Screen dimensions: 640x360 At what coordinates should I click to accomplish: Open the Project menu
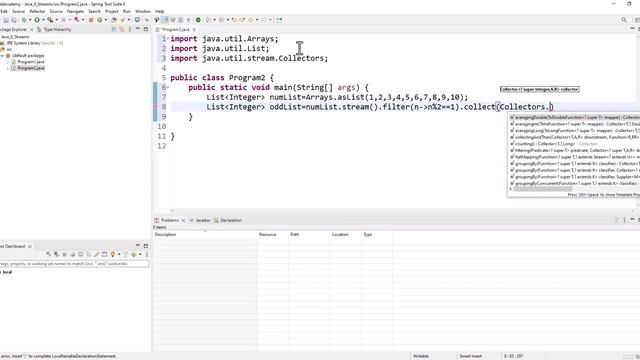tap(111, 11)
